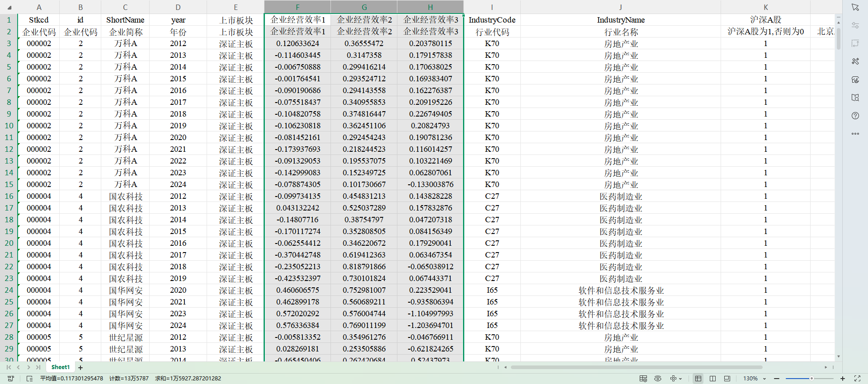
Task: Click the zoom in plus button
Action: (843, 379)
